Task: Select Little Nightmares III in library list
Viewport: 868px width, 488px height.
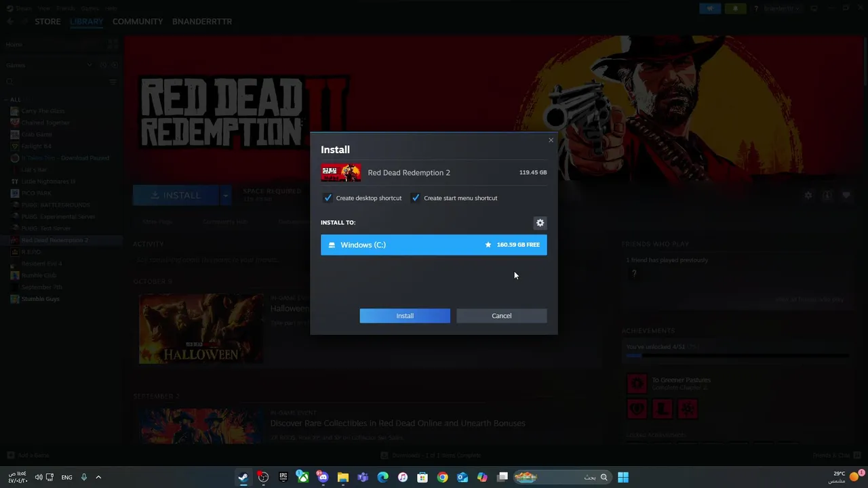Action: point(48,182)
